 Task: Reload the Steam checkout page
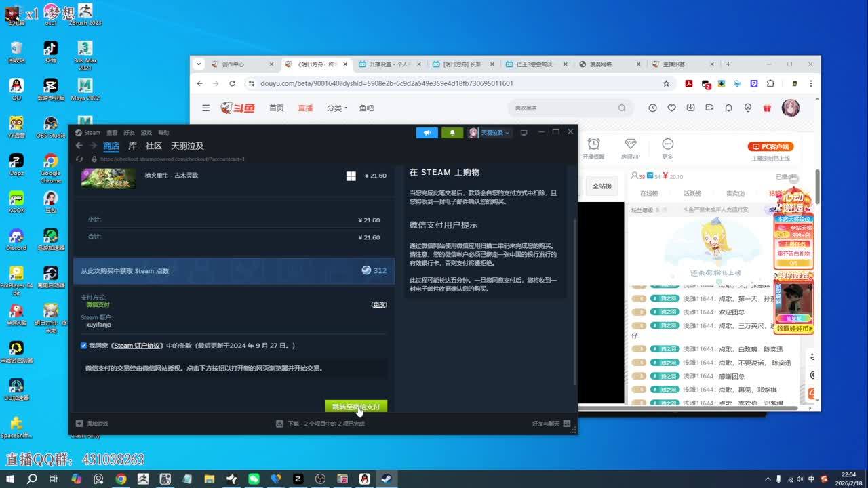coord(79,159)
